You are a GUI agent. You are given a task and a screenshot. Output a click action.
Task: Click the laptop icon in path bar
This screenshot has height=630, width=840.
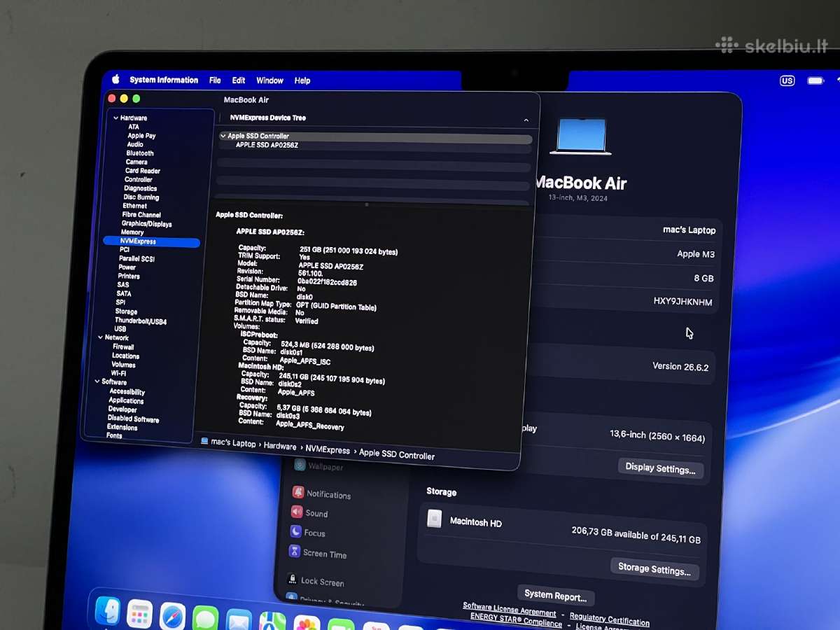204,442
